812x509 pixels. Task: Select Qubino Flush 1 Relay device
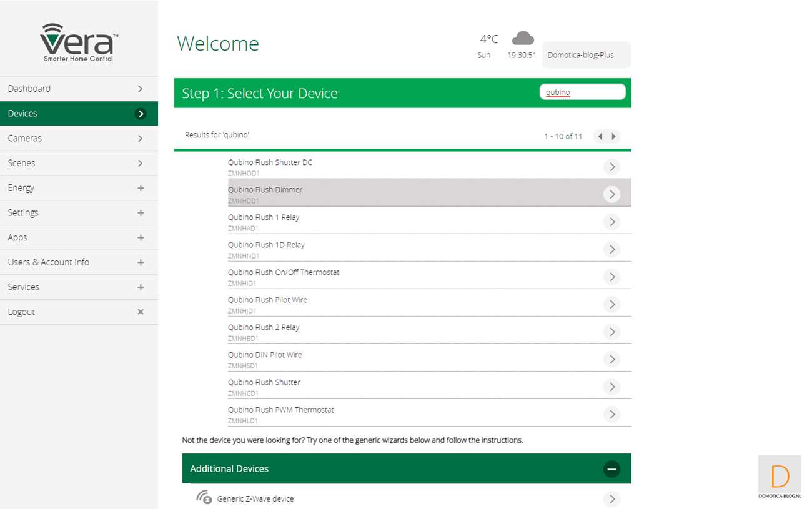429,220
